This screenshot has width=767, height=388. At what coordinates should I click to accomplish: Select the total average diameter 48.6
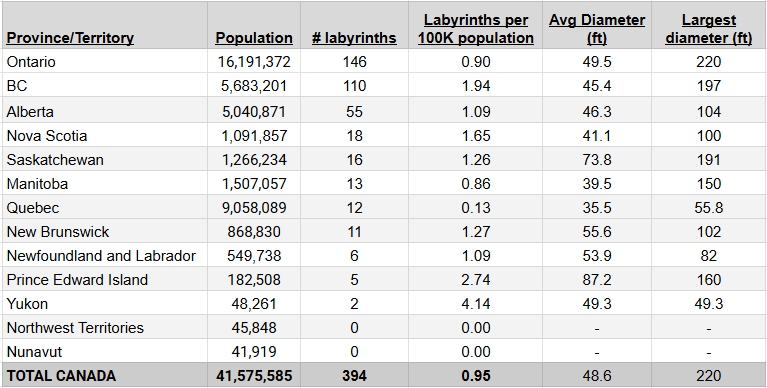pyautogui.click(x=597, y=376)
